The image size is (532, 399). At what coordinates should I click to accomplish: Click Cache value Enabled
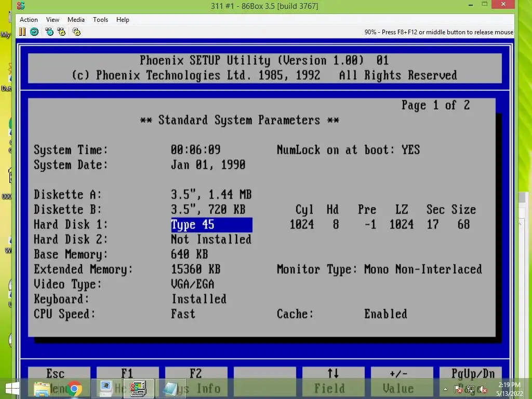tap(386, 314)
